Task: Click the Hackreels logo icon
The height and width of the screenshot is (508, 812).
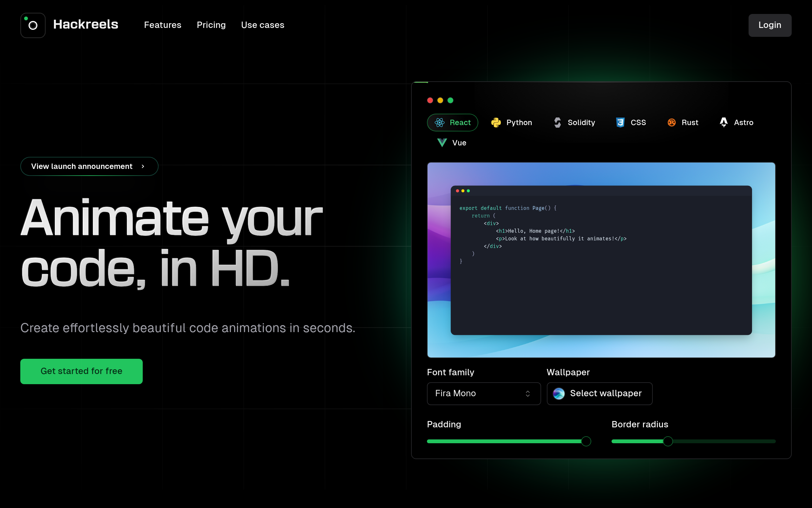Action: (x=33, y=25)
